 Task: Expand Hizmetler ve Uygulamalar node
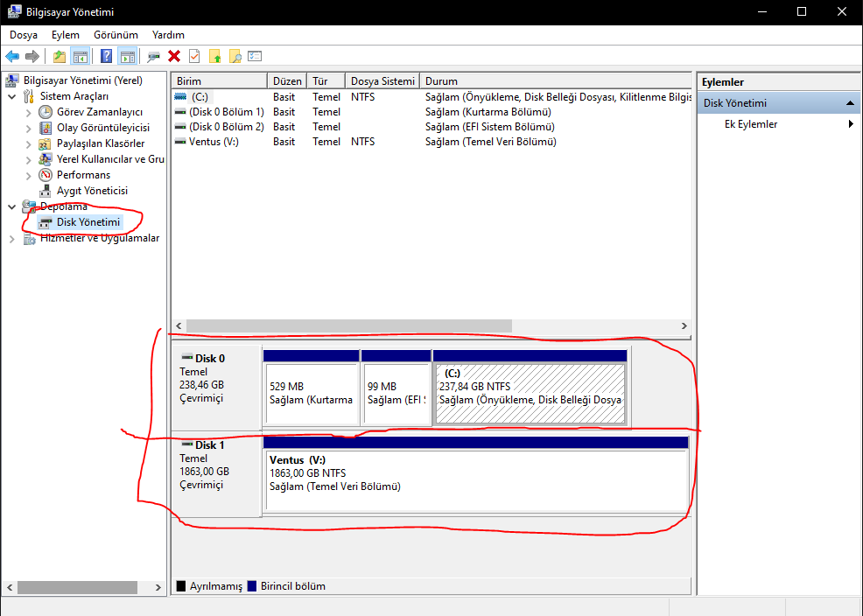(x=11, y=239)
